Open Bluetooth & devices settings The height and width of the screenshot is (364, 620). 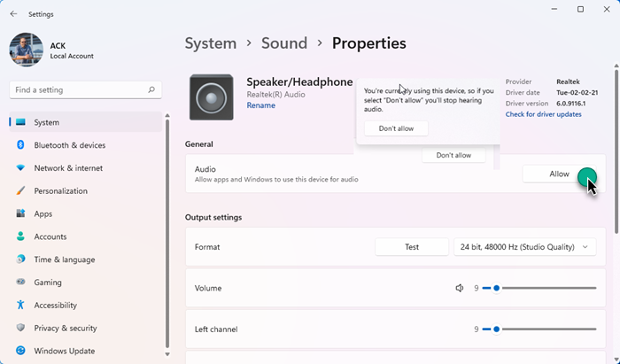[x=69, y=145]
